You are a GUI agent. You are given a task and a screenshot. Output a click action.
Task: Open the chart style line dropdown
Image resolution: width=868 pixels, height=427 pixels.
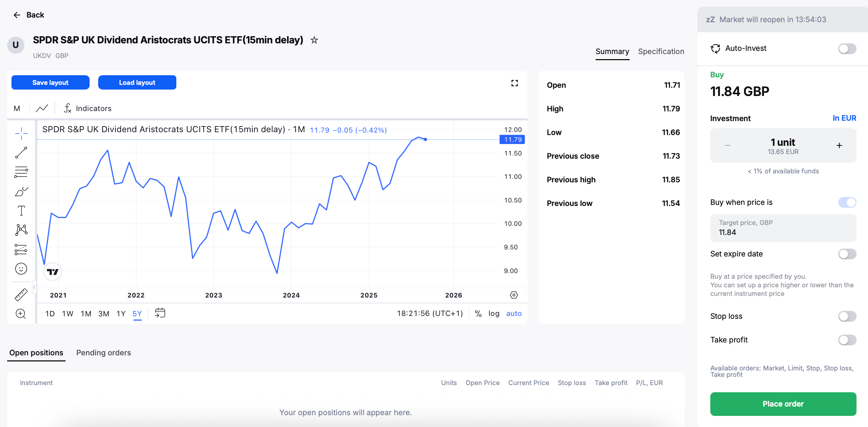42,108
